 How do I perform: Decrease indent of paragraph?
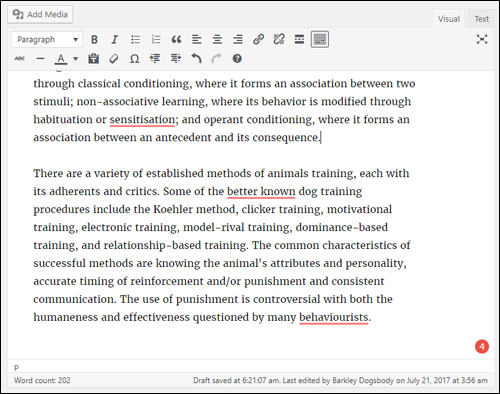pos(155,59)
